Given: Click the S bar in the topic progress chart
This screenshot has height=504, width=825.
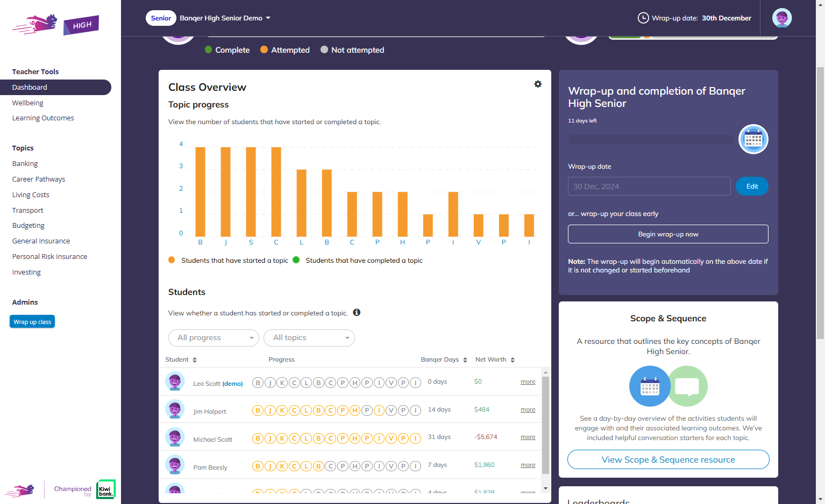Looking at the screenshot, I should [251, 192].
